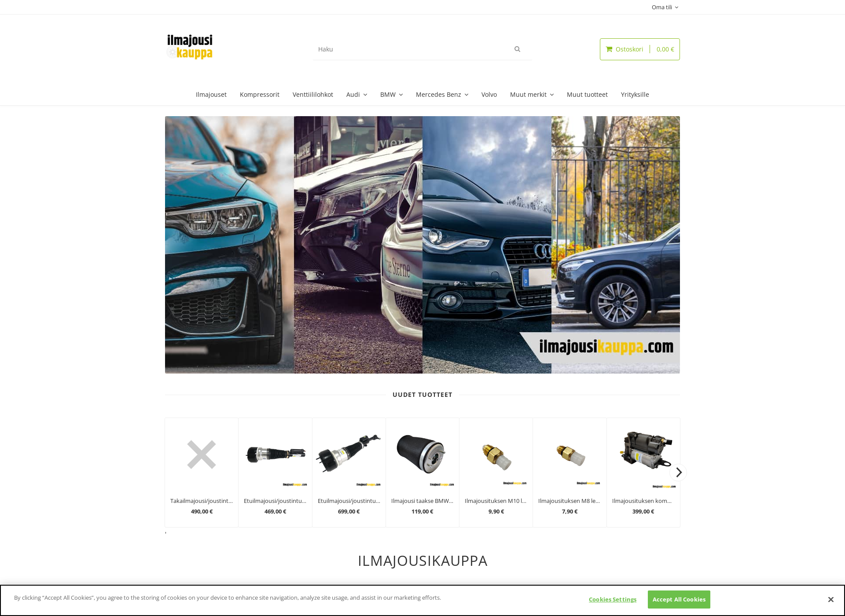The height and width of the screenshot is (616, 845).
Task: Select the Yrityksille menu tab
Action: [x=634, y=94]
